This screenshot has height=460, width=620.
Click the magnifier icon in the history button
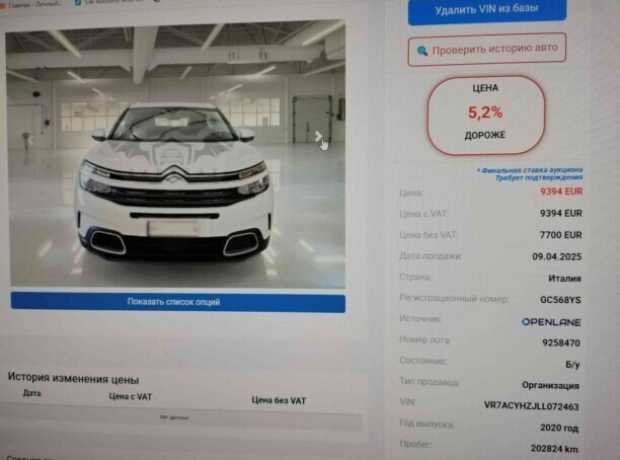tap(422, 51)
